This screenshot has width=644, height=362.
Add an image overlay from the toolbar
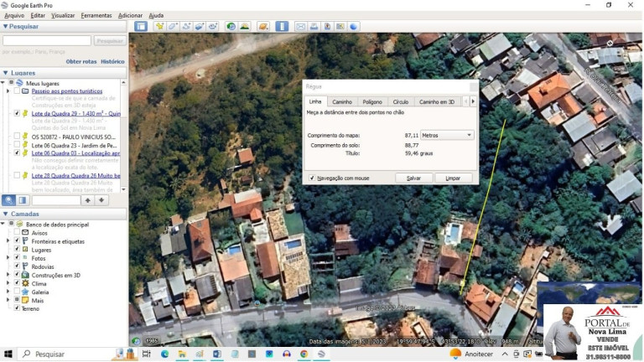point(200,26)
